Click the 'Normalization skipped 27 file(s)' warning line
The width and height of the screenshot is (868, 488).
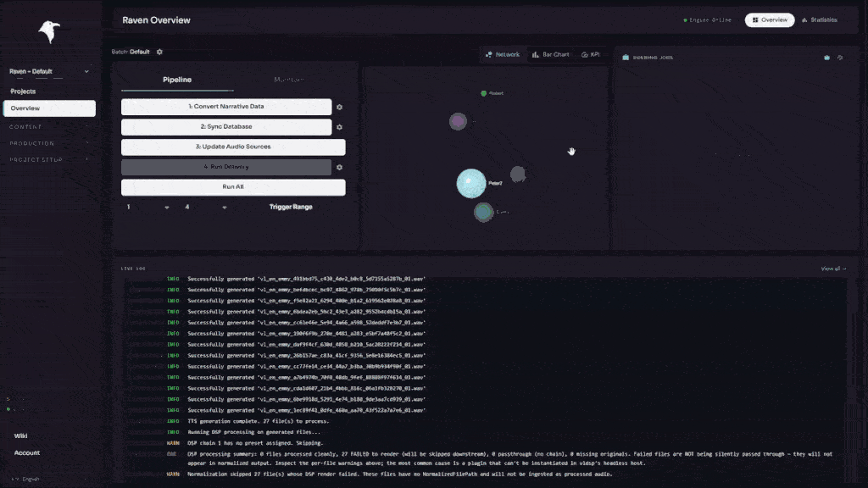coord(400,474)
